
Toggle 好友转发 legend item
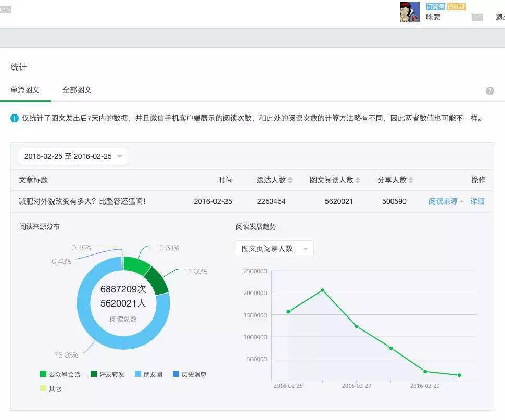108,374
